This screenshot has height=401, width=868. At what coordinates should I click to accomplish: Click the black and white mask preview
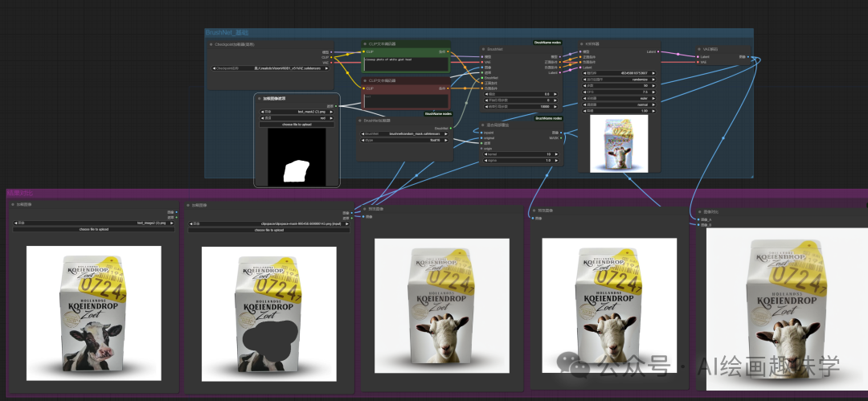[x=297, y=158]
